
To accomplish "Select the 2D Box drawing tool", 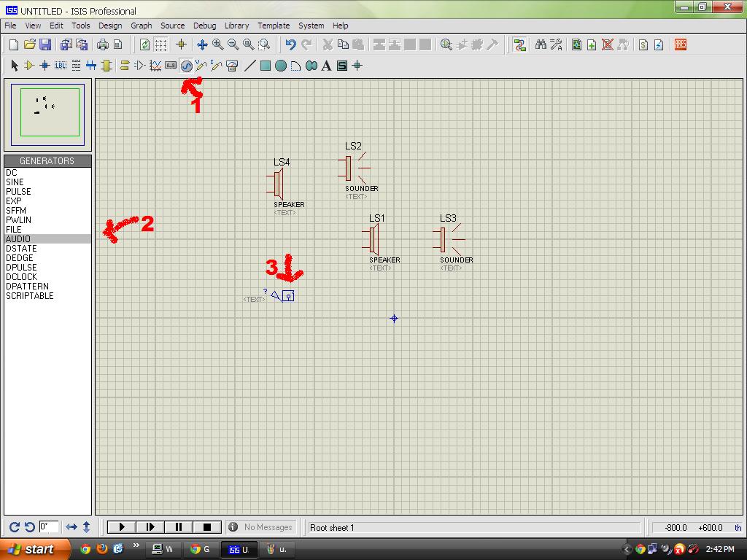I will coord(266,66).
